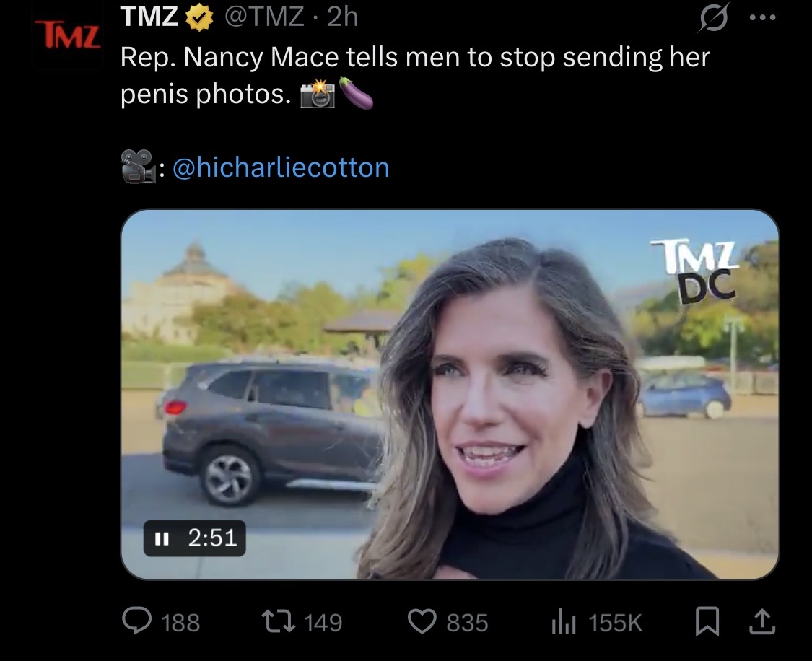Share the tweet with the upload-arrow icon

click(762, 621)
